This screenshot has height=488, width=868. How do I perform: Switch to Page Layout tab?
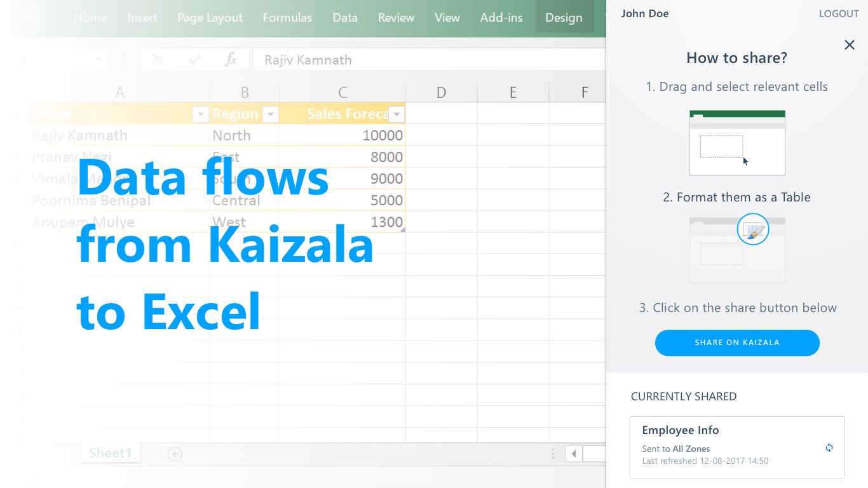click(x=210, y=18)
